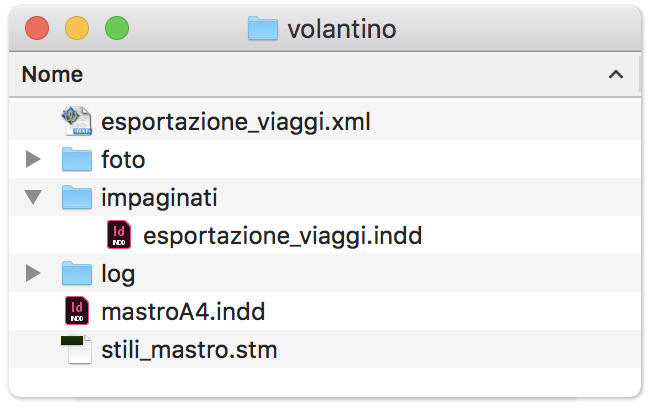
Task: Click the stili_mastro.stm file icon
Action: point(76,350)
